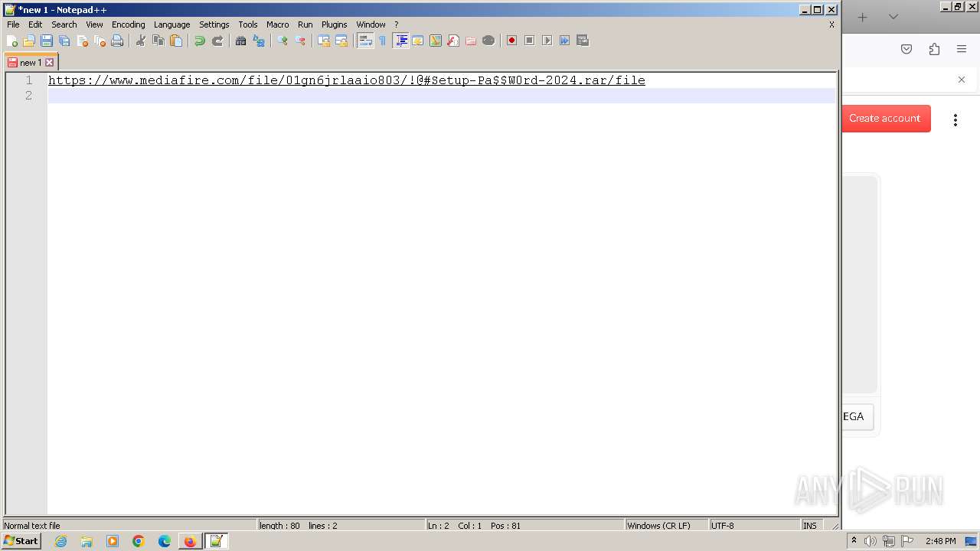The width and height of the screenshot is (980, 551).
Task: Open the Windows Start menu
Action: (x=21, y=541)
